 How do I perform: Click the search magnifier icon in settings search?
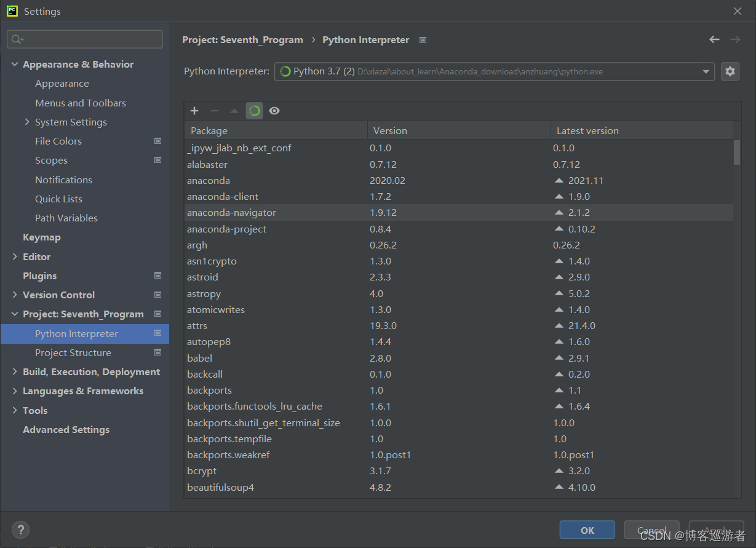pyautogui.click(x=17, y=39)
